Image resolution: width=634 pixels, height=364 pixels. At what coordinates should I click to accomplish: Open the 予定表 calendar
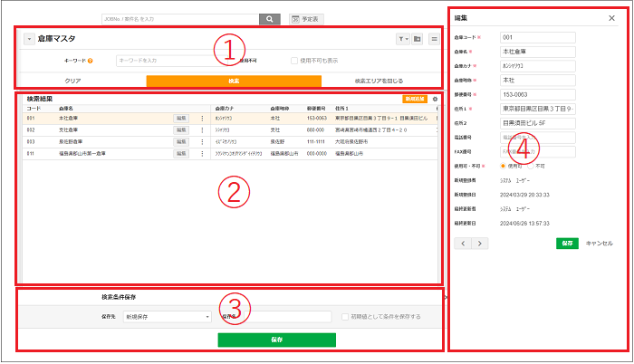(306, 18)
